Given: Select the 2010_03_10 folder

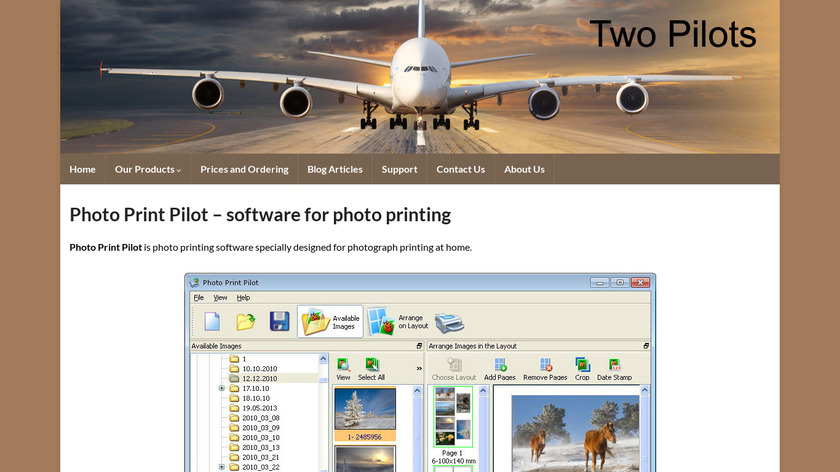Looking at the screenshot, I should tap(254, 438).
